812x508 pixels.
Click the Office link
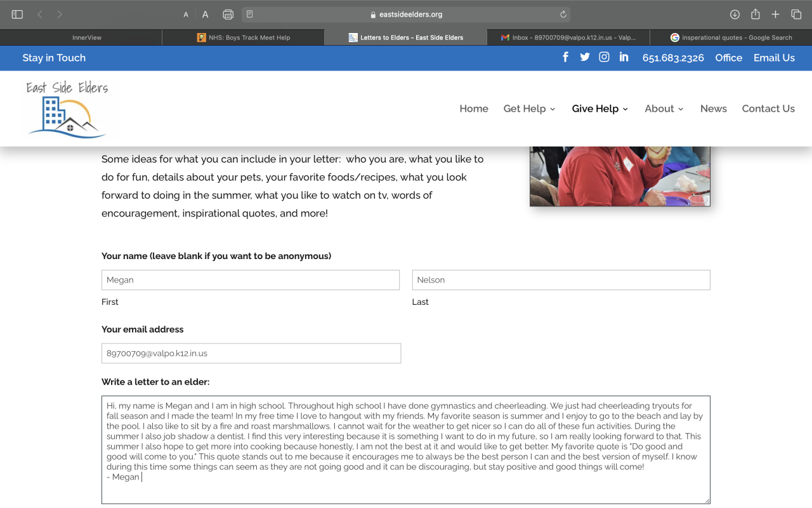[x=728, y=58]
